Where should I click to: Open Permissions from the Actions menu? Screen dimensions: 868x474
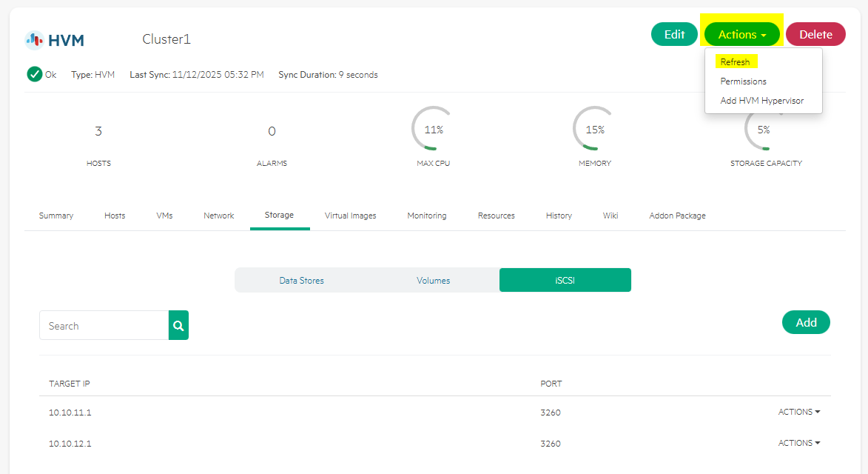[743, 81]
